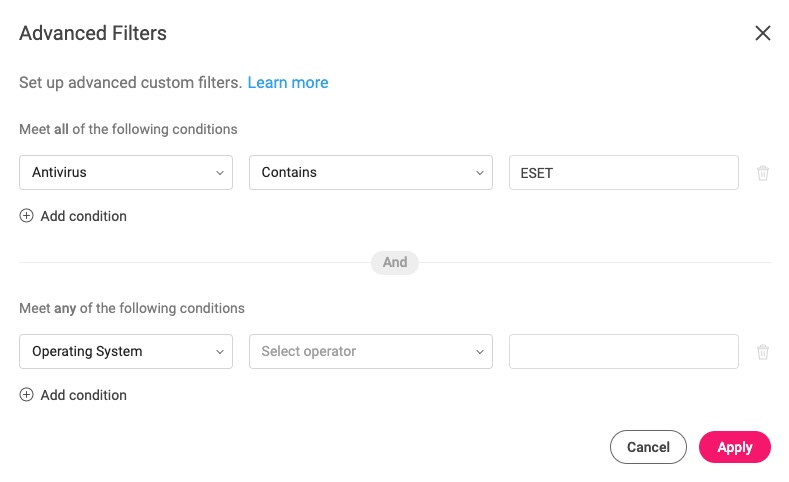The width and height of the screenshot is (789, 482).
Task: Click the value field containing ESET
Action: [624, 173]
